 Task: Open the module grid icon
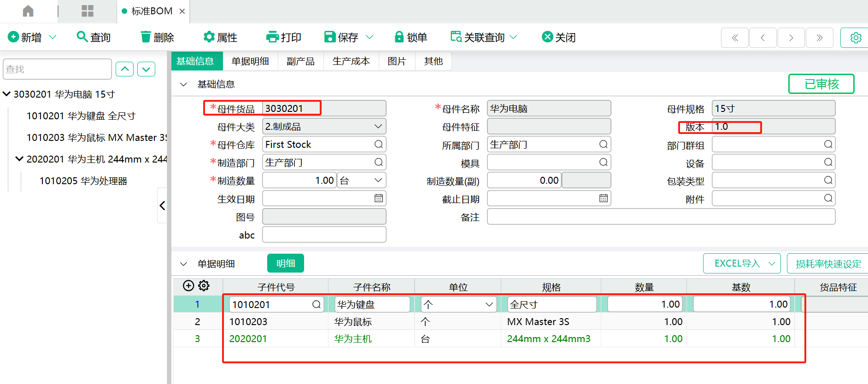click(x=88, y=11)
